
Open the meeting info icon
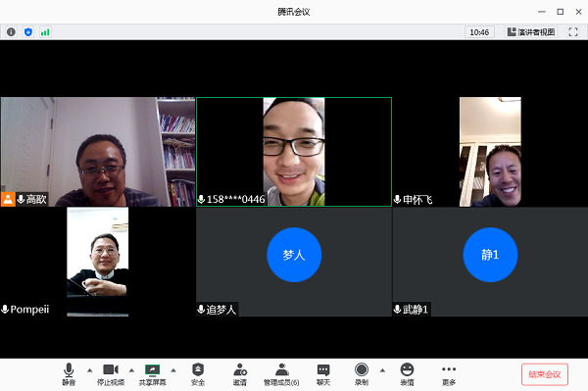click(11, 32)
